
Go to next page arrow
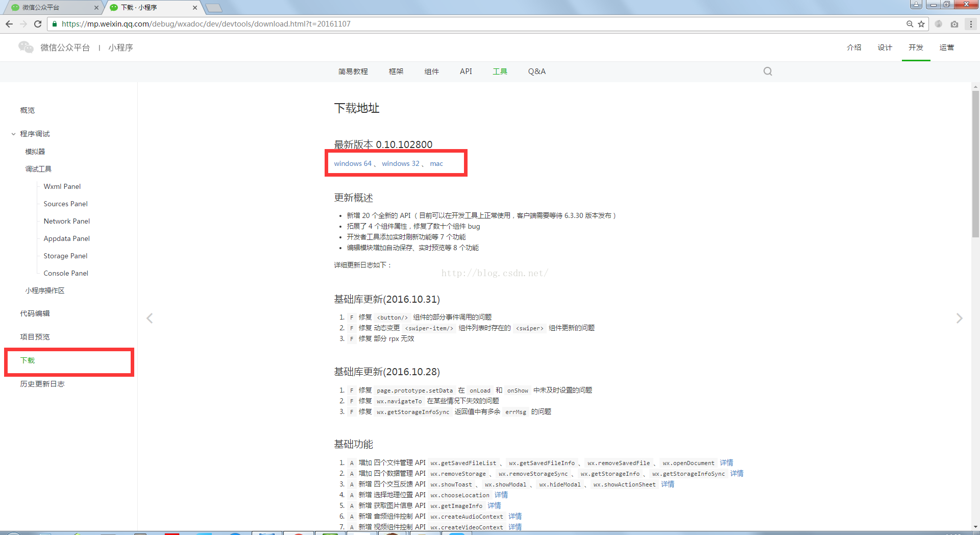tap(959, 318)
